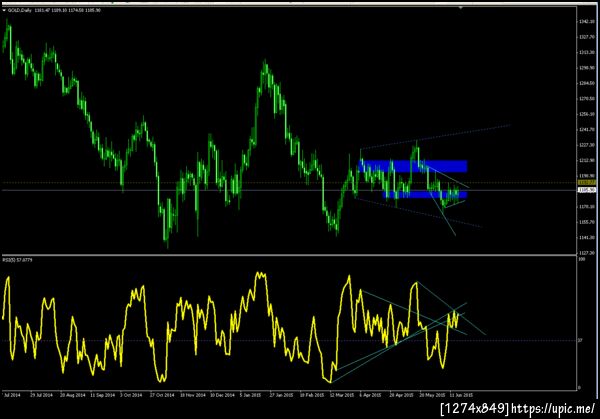600x419 pixels.
Task: Click the 1141.30 price axis label
Action: point(587,238)
